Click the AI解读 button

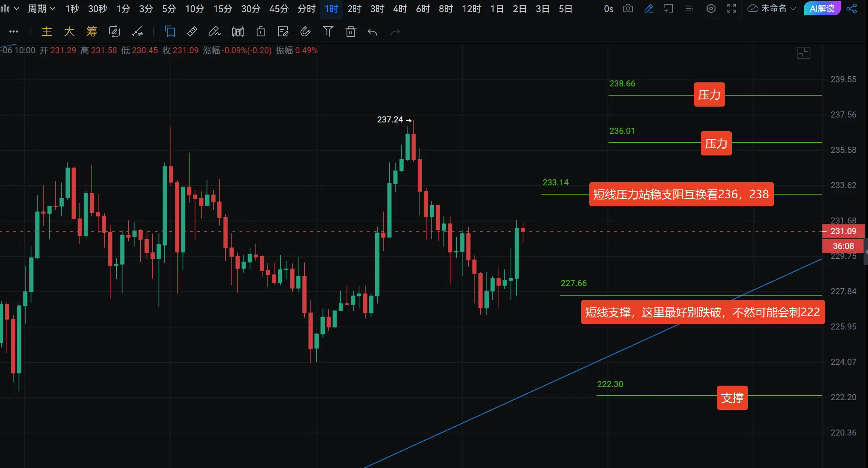click(x=822, y=8)
